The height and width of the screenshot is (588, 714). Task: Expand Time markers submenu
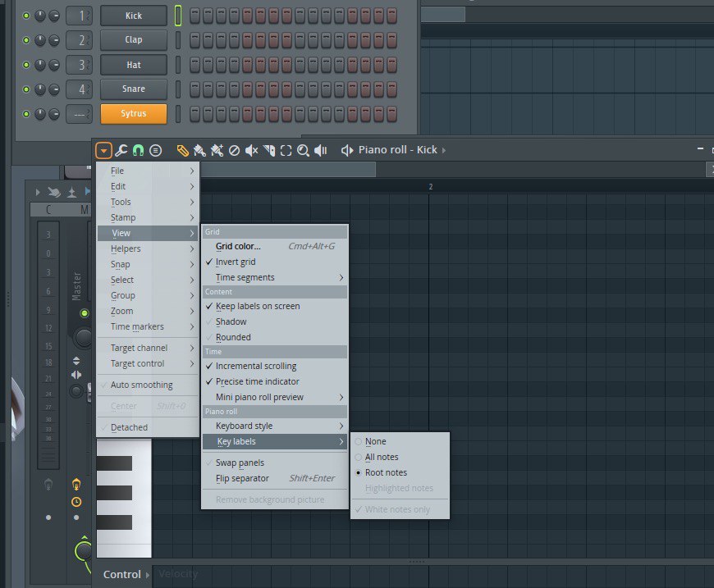(148, 326)
